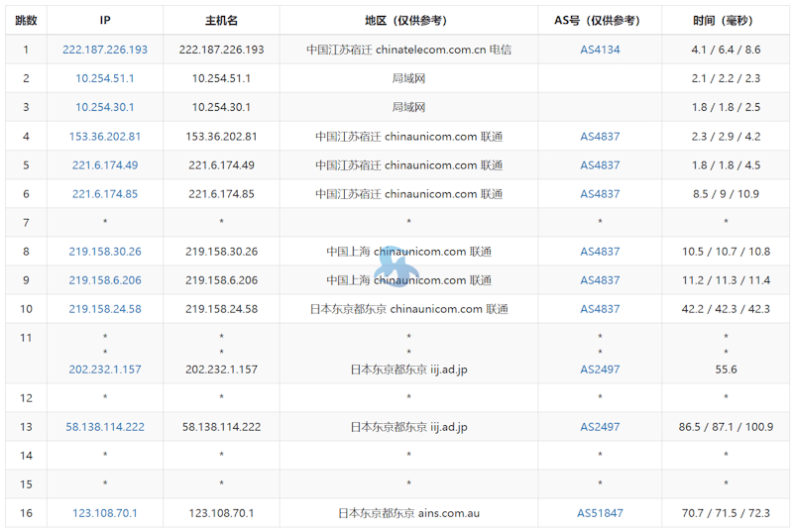Select iij.ad.jp region in hop 13 row
The width and height of the screenshot is (793, 532).
408,427
